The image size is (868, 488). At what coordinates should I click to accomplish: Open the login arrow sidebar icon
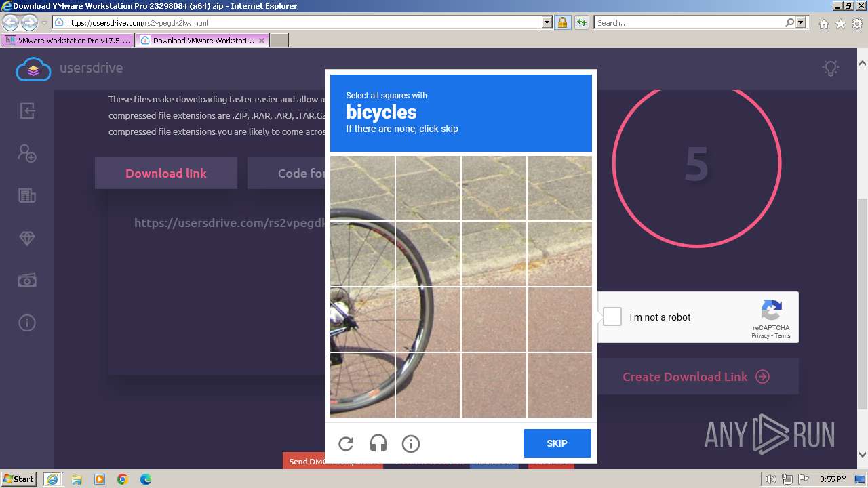tap(27, 110)
